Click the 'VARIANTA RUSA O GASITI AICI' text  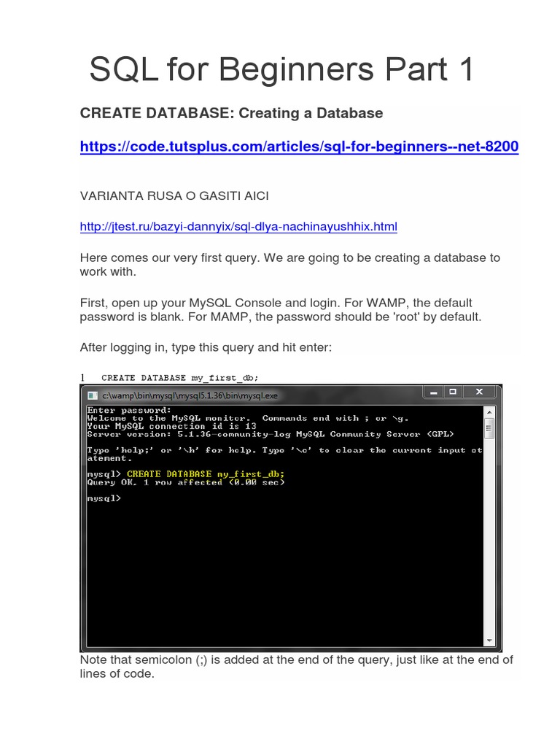coord(174,196)
